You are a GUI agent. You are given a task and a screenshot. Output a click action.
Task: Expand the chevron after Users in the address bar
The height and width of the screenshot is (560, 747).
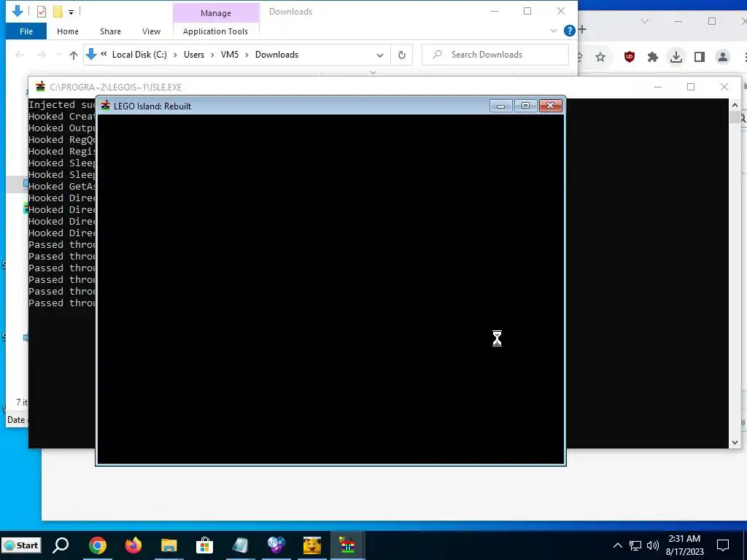(212, 55)
